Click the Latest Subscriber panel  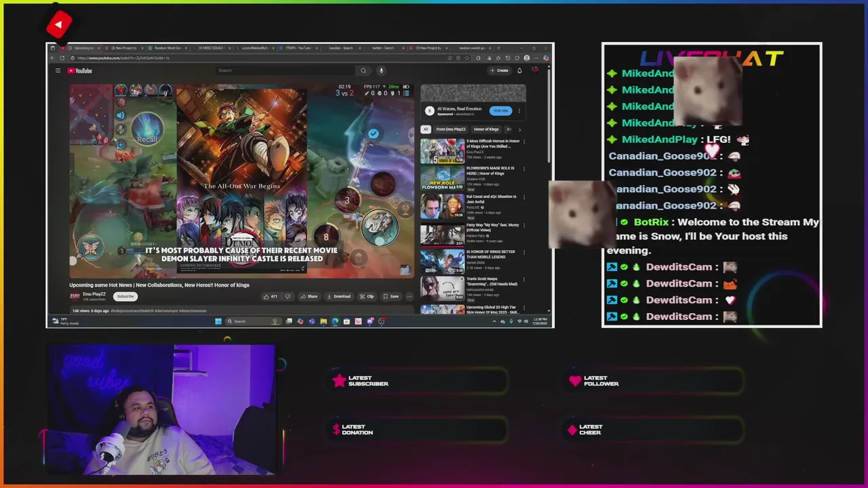418,381
